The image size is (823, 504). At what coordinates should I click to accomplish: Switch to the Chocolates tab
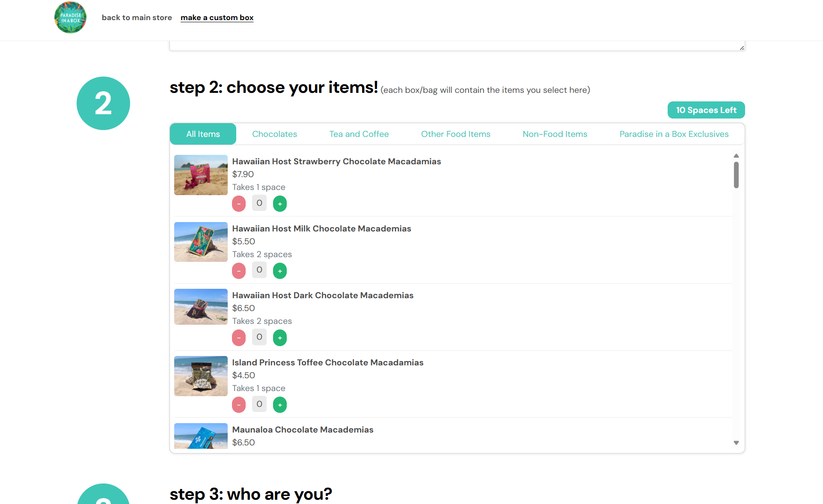pyautogui.click(x=274, y=134)
